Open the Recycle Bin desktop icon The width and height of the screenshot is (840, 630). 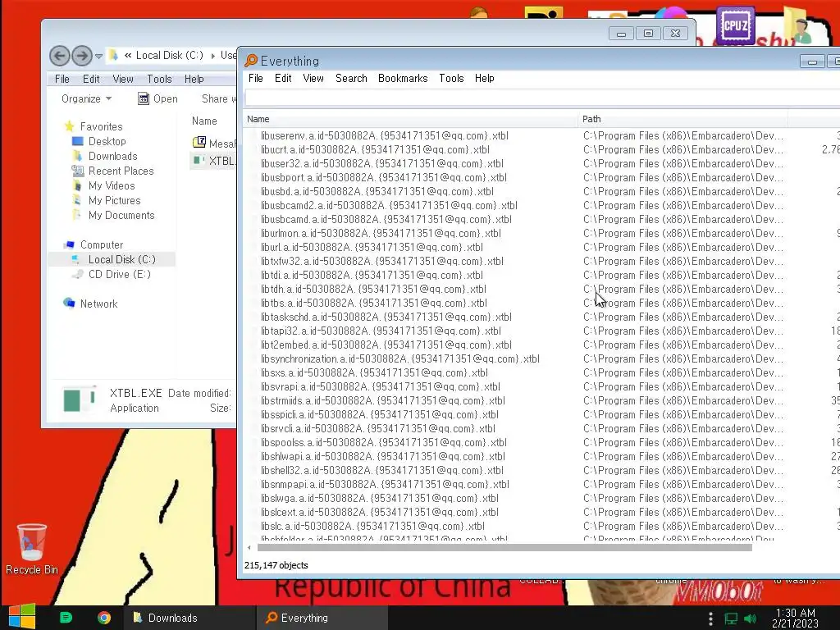click(32, 549)
